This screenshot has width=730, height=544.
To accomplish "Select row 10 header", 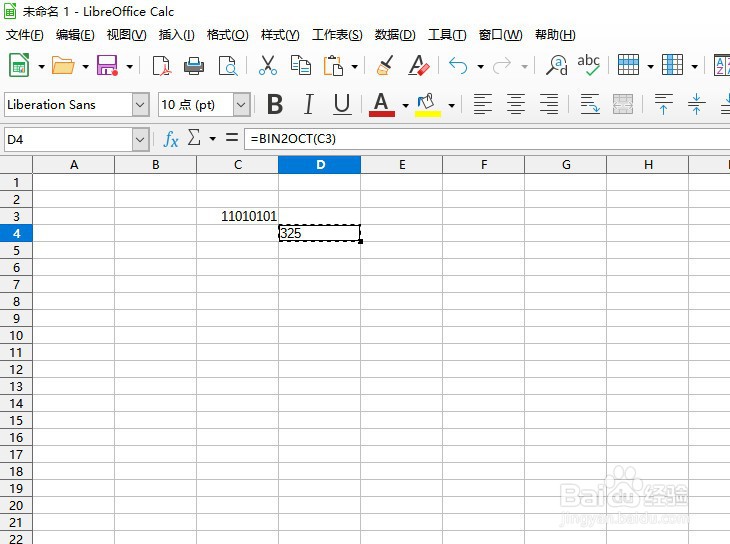I will pos(16,335).
